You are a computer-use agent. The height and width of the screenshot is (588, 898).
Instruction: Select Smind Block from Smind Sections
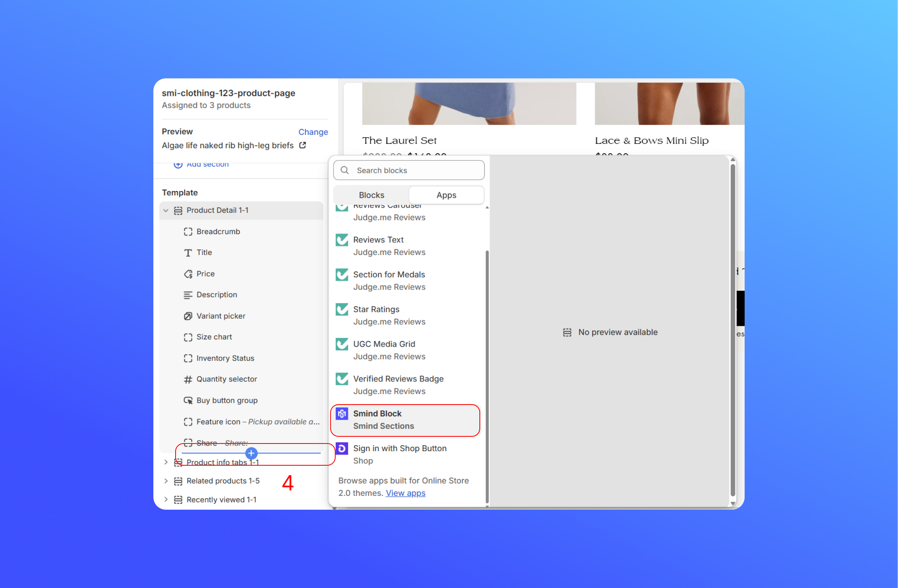pos(405,420)
